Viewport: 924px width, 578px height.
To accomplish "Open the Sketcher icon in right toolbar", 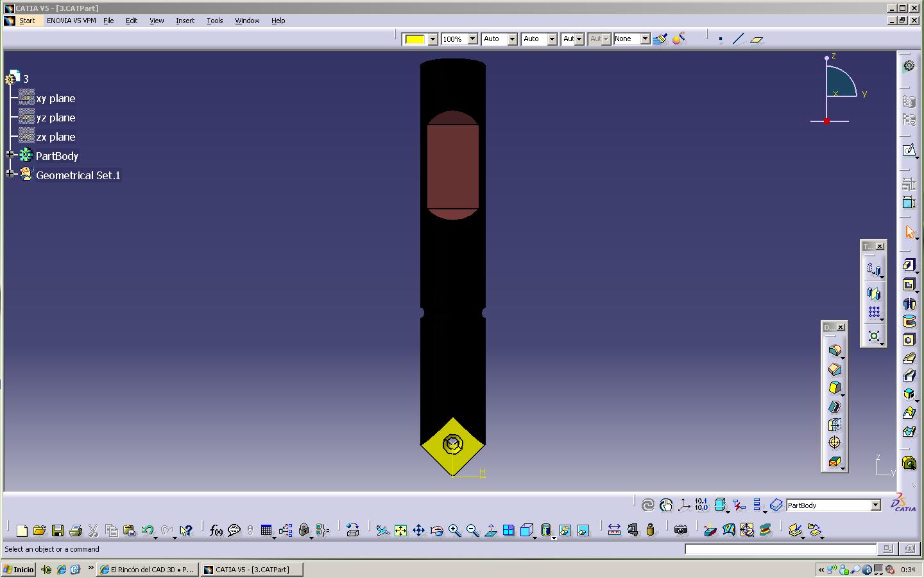I will (909, 150).
